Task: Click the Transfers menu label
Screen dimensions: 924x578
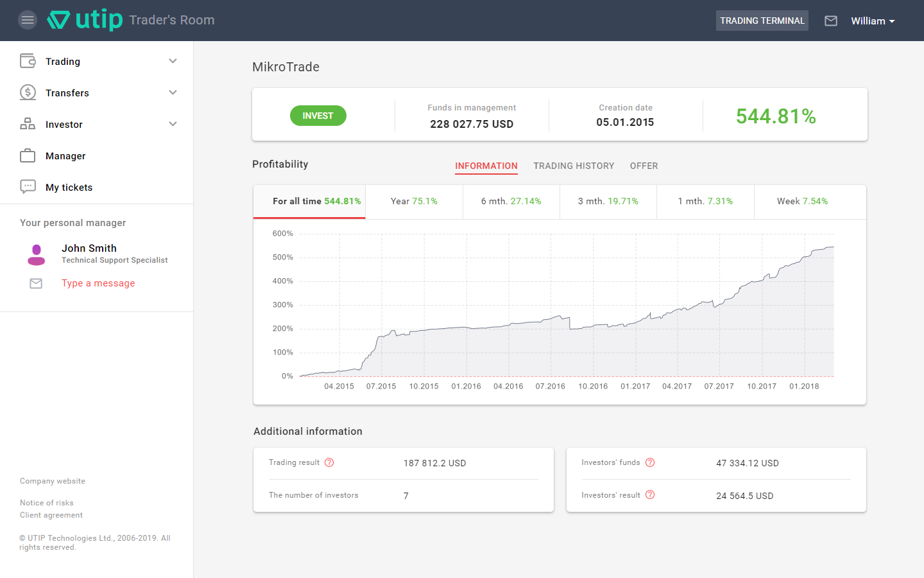Action: 67,93
